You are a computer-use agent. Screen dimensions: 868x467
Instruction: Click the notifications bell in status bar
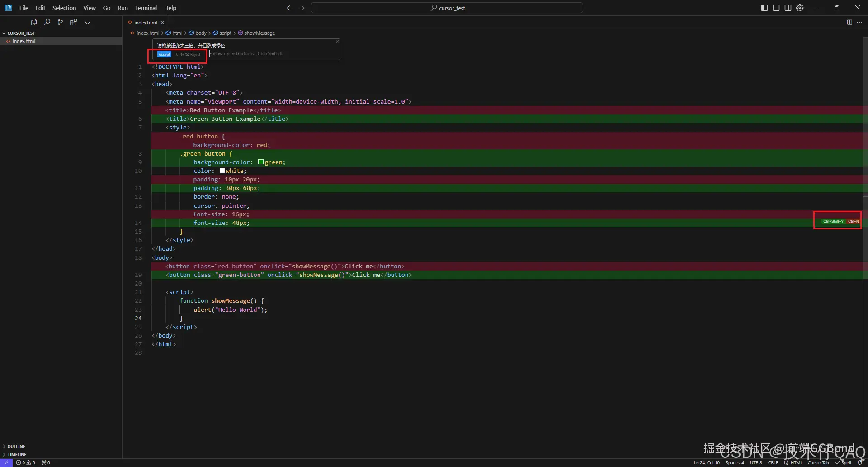click(860, 462)
